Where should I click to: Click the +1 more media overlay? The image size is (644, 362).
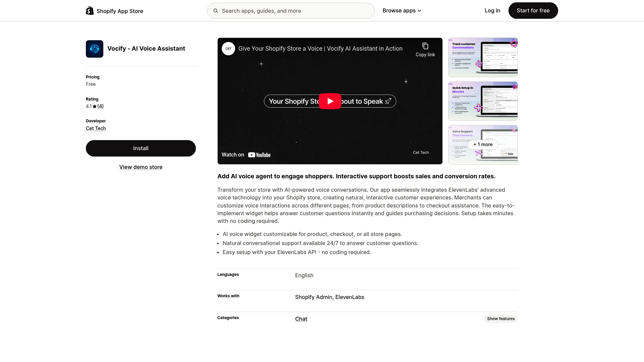point(483,144)
